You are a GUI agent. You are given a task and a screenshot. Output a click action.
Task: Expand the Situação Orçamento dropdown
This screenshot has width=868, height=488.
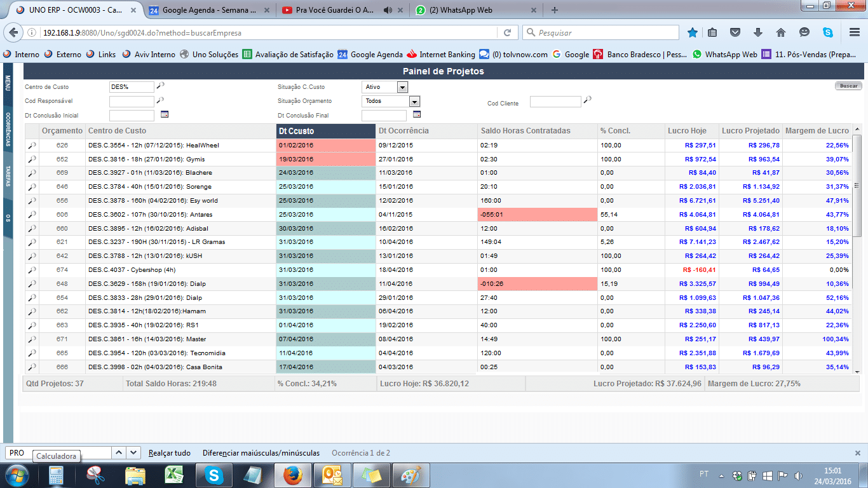(x=414, y=101)
